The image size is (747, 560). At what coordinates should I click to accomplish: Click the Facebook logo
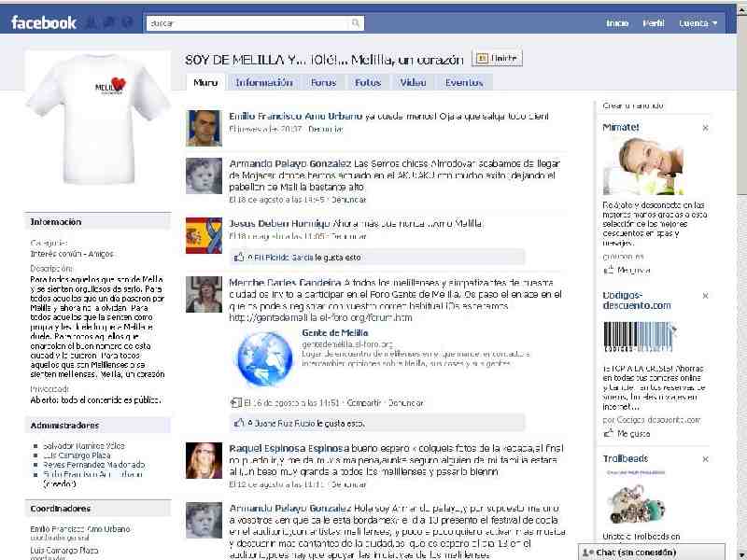click(x=43, y=22)
